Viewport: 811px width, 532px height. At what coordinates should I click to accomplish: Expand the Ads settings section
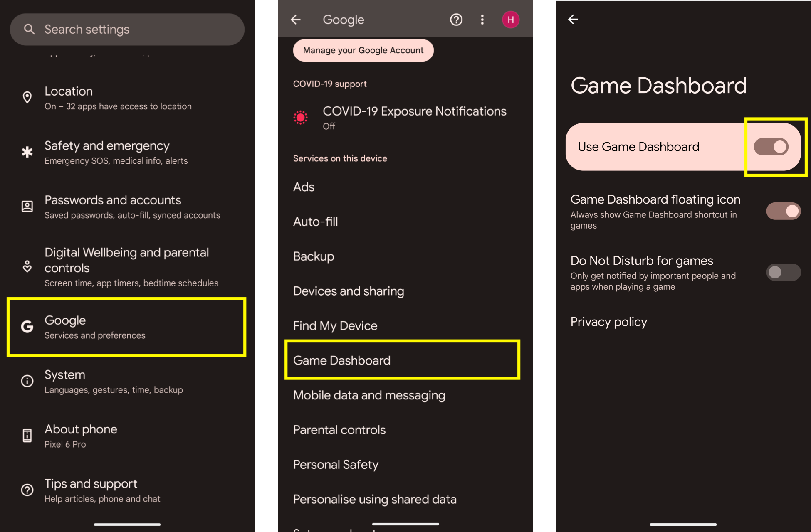[303, 187]
